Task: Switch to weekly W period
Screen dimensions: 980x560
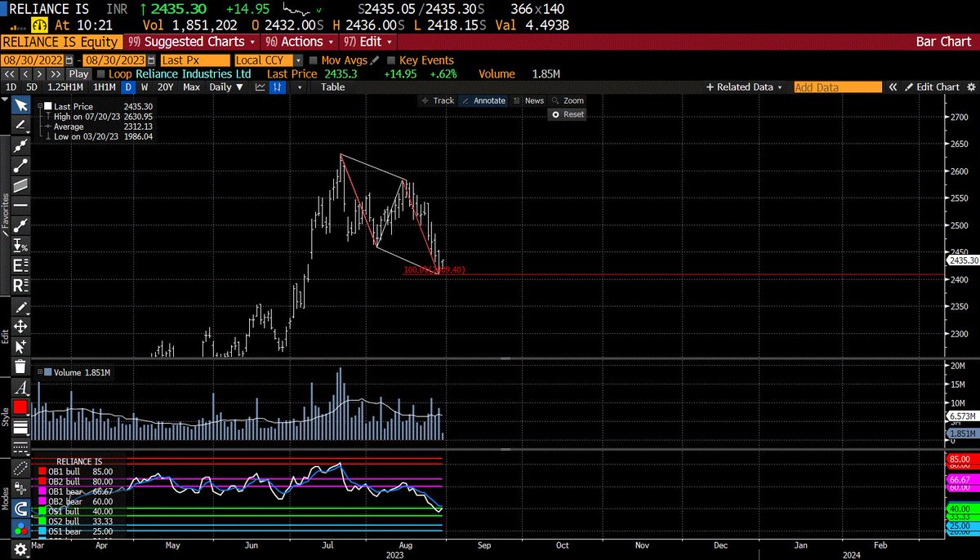Action: tap(145, 87)
